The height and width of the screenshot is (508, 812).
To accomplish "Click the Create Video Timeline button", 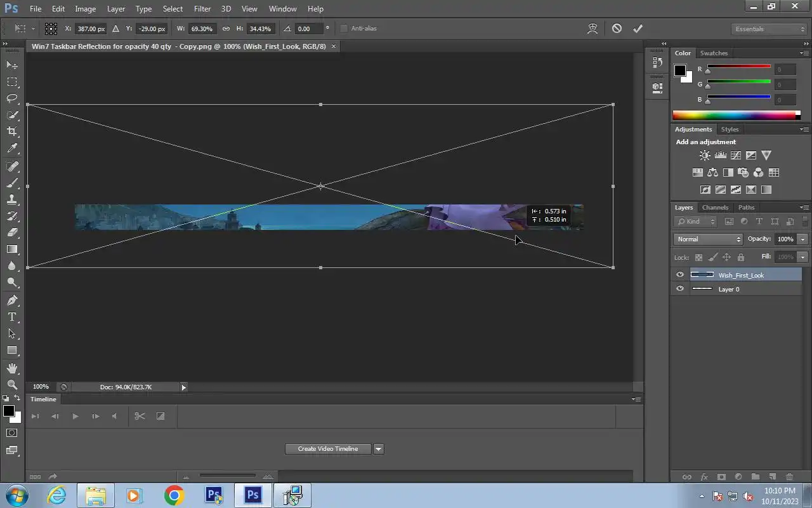I will 328,449.
